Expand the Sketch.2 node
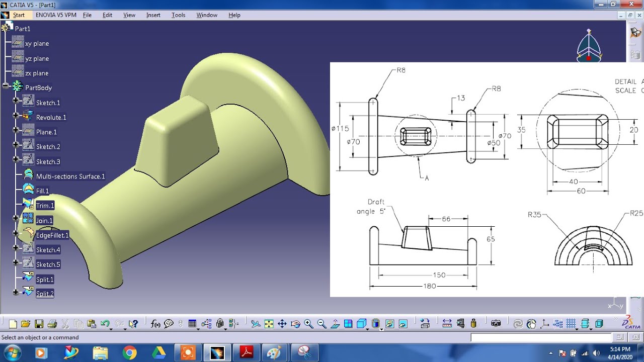The height and width of the screenshot is (362, 644). coord(16,145)
